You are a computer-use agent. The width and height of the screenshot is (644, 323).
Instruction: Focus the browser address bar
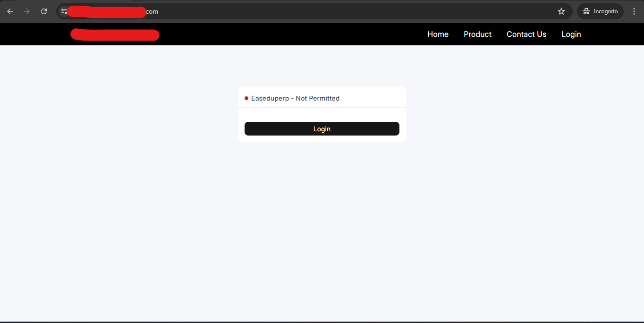point(314,11)
